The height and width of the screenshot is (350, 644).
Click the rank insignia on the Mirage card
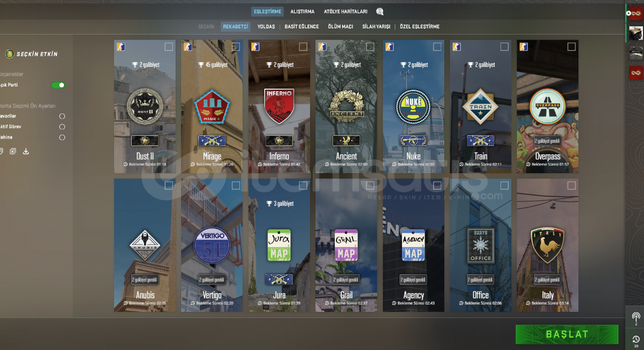point(212,140)
